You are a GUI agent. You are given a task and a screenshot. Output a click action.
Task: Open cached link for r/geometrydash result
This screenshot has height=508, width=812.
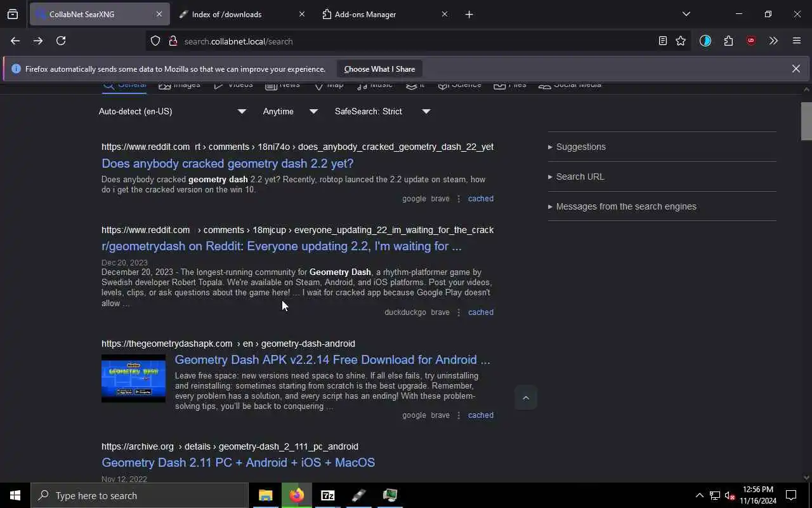click(480, 312)
